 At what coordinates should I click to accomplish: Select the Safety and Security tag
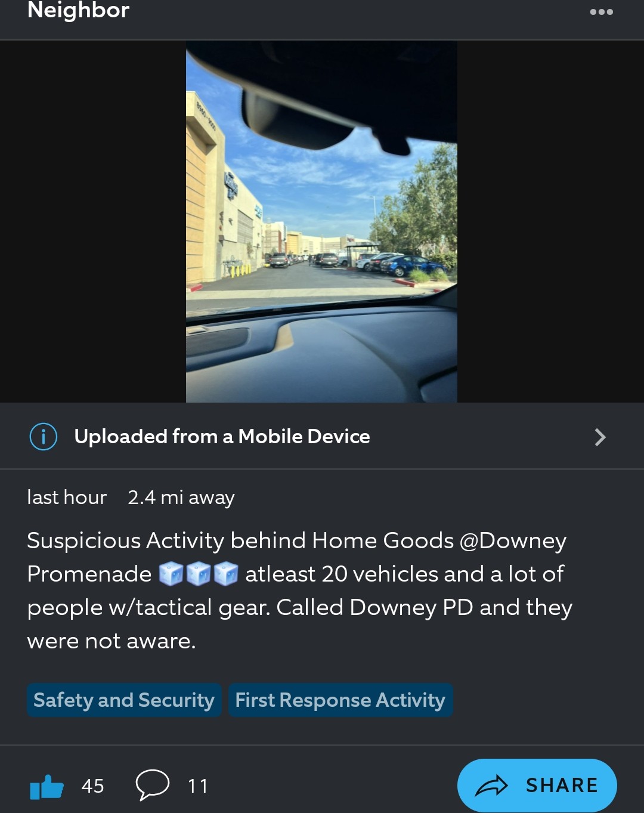pos(124,700)
